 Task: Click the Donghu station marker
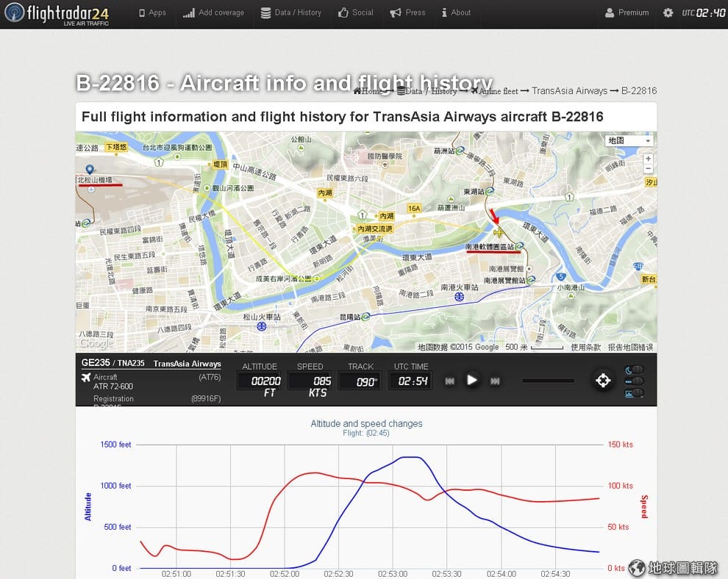[489, 191]
